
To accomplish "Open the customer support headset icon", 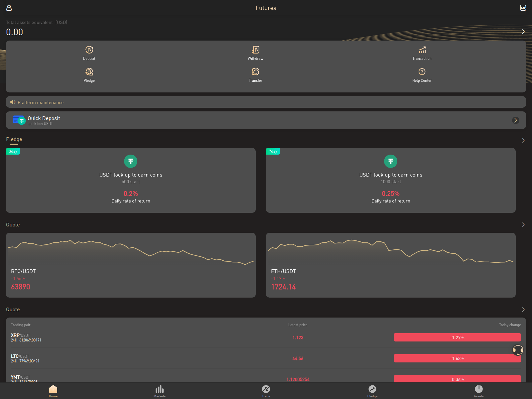I will click(x=518, y=350).
